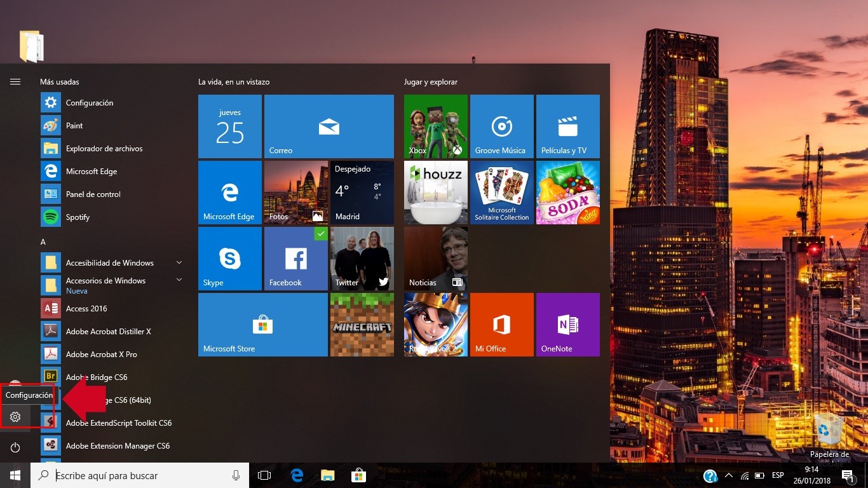Open Microsoft Solitaire Collection
The image size is (868, 488).
point(501,192)
